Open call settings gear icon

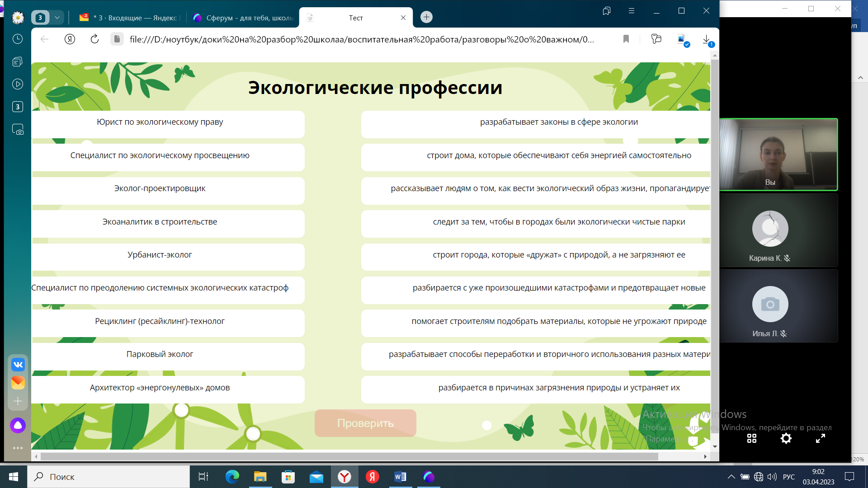point(786,438)
